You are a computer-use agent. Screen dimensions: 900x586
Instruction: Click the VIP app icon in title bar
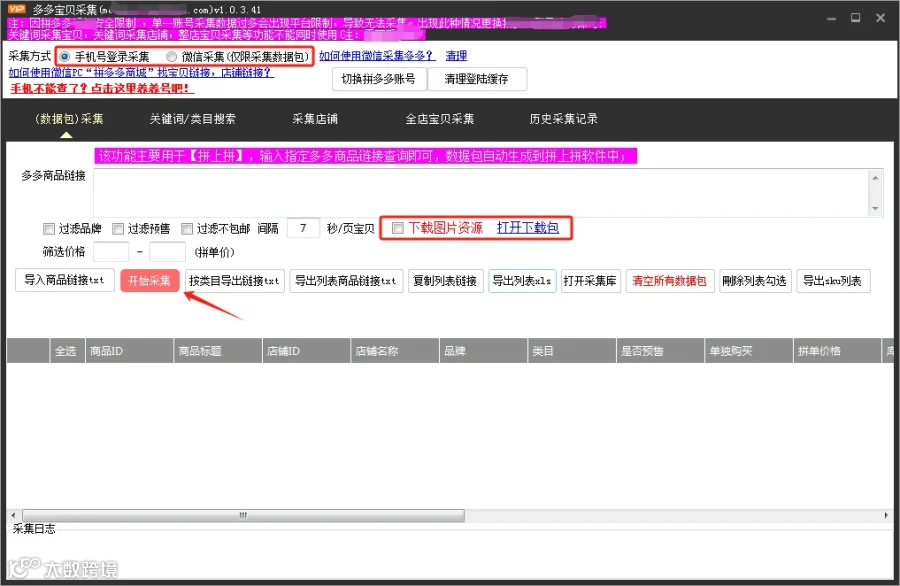tap(17, 9)
